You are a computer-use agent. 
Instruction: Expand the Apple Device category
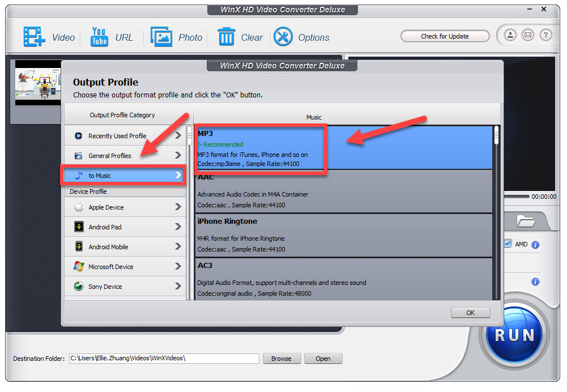click(125, 207)
